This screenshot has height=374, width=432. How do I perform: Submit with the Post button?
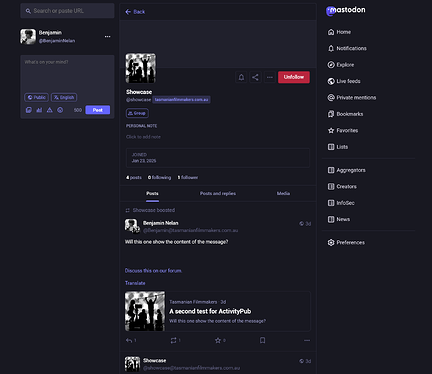pos(98,110)
